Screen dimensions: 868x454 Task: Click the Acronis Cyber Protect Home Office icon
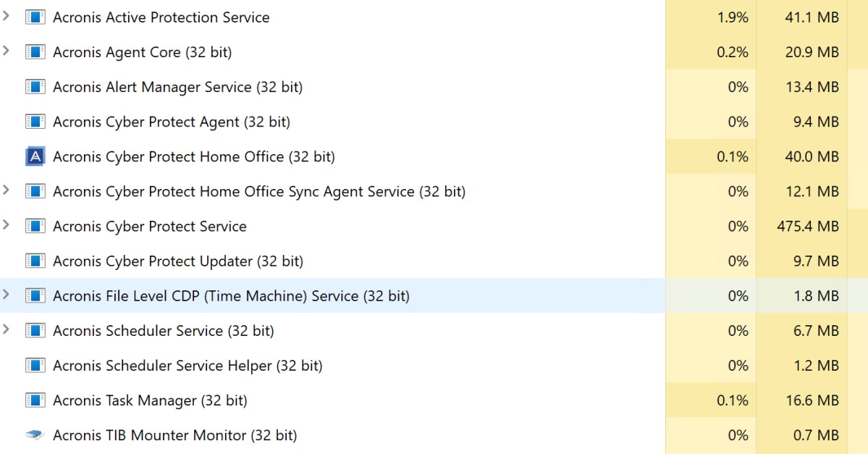click(x=35, y=156)
